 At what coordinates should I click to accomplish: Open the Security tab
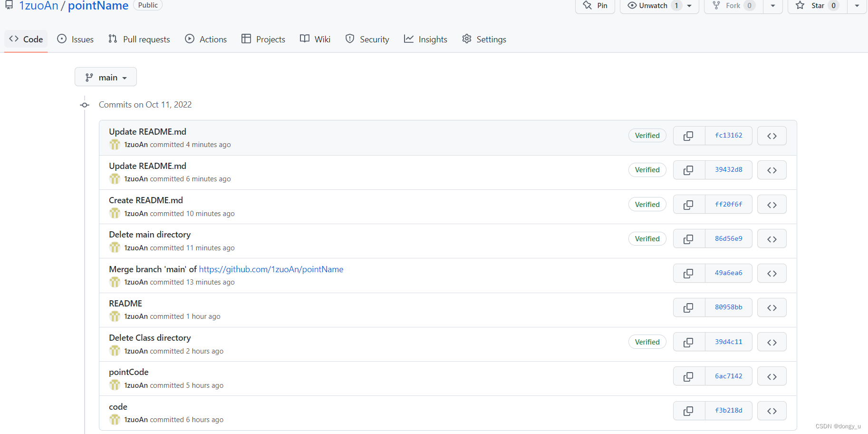[367, 39]
